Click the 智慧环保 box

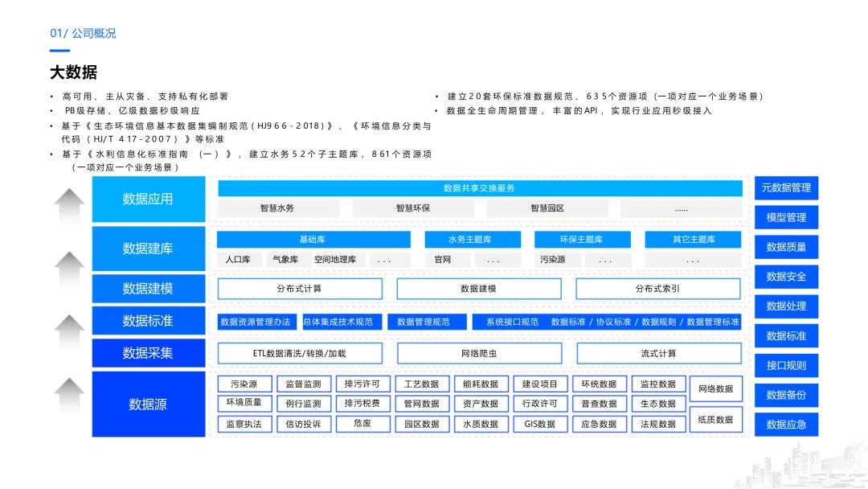coord(413,208)
